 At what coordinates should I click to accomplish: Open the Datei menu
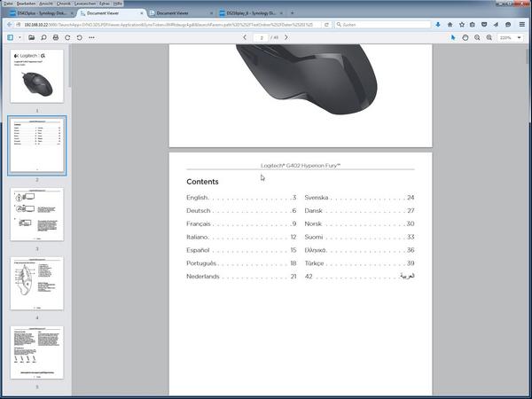[8, 4]
